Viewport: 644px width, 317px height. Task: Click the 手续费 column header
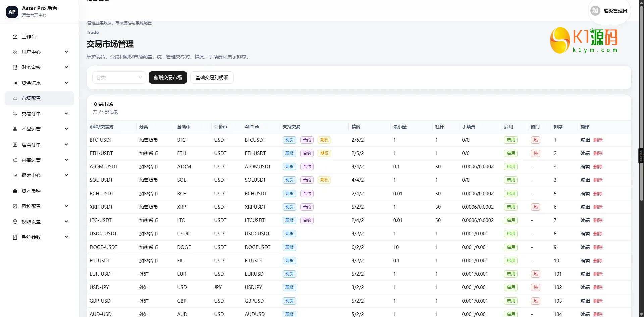coord(468,127)
